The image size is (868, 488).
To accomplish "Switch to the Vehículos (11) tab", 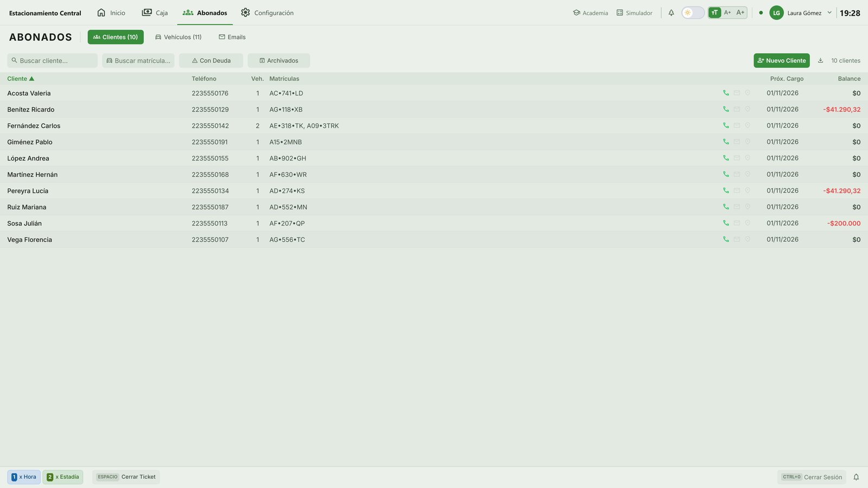I will point(178,37).
